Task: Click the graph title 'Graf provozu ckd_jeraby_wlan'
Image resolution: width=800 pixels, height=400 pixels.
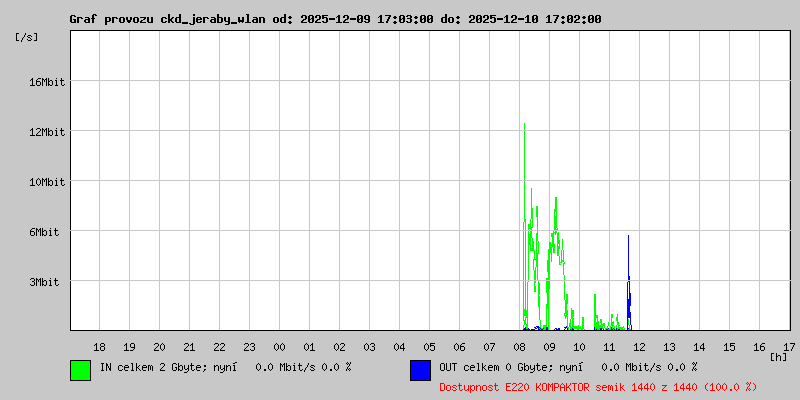Action: (x=167, y=19)
